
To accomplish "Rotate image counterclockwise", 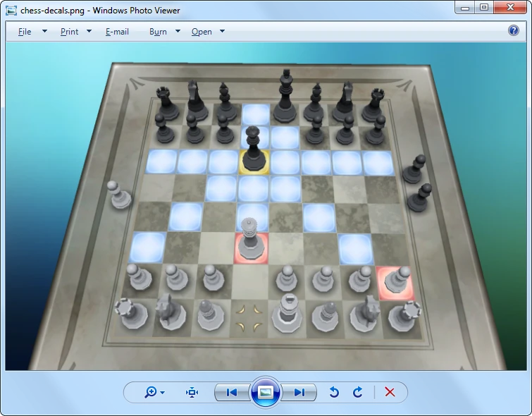I will pyautogui.click(x=335, y=393).
